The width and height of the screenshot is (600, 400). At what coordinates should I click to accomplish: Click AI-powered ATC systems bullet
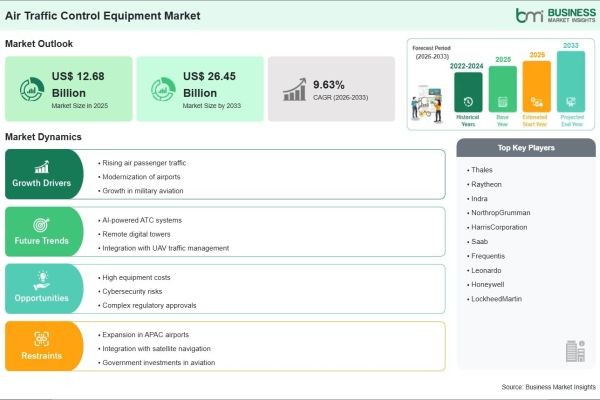click(x=140, y=220)
